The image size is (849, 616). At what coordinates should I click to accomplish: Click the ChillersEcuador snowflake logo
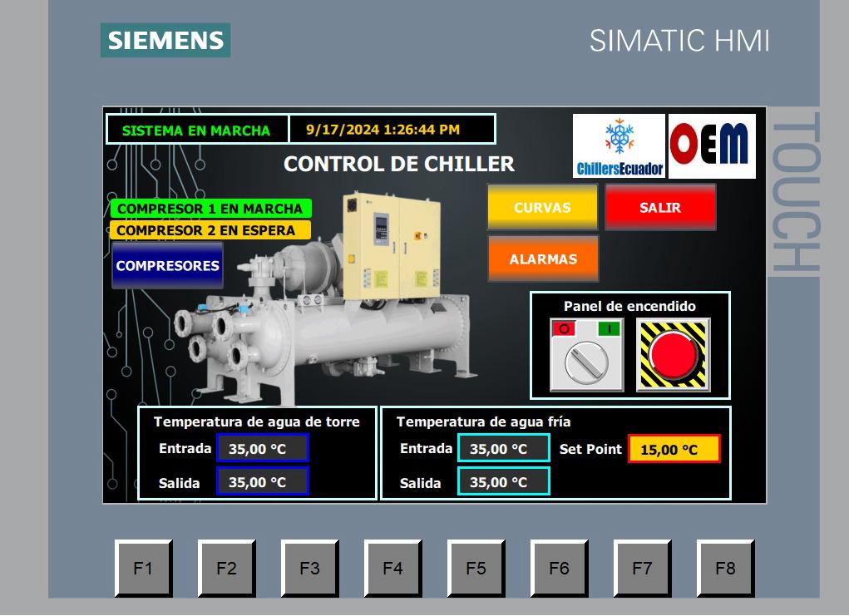619,146
